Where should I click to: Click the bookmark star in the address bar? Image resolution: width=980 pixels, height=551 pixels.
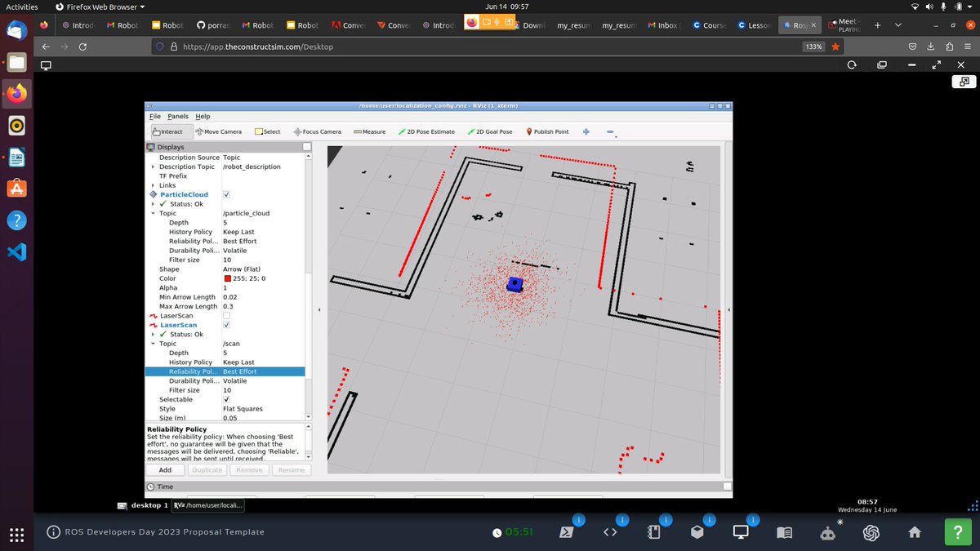click(835, 47)
